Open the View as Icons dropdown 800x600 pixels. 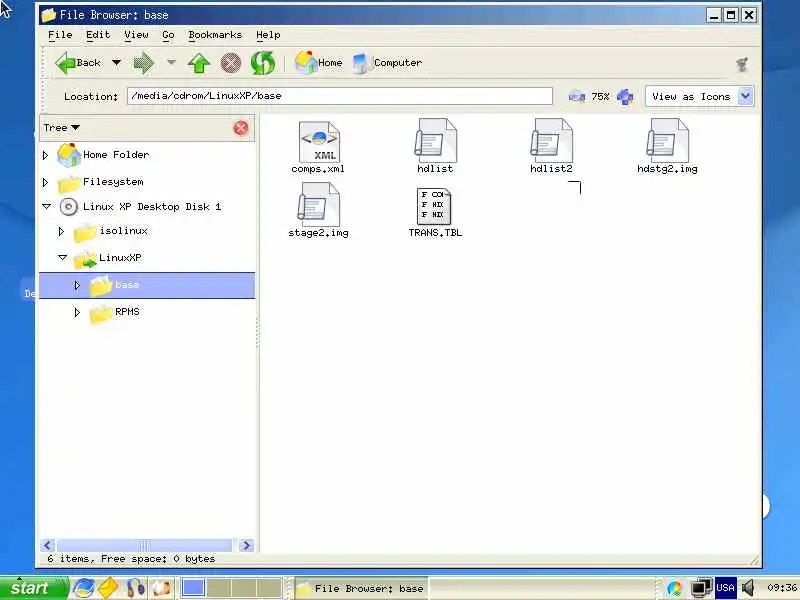click(x=699, y=96)
